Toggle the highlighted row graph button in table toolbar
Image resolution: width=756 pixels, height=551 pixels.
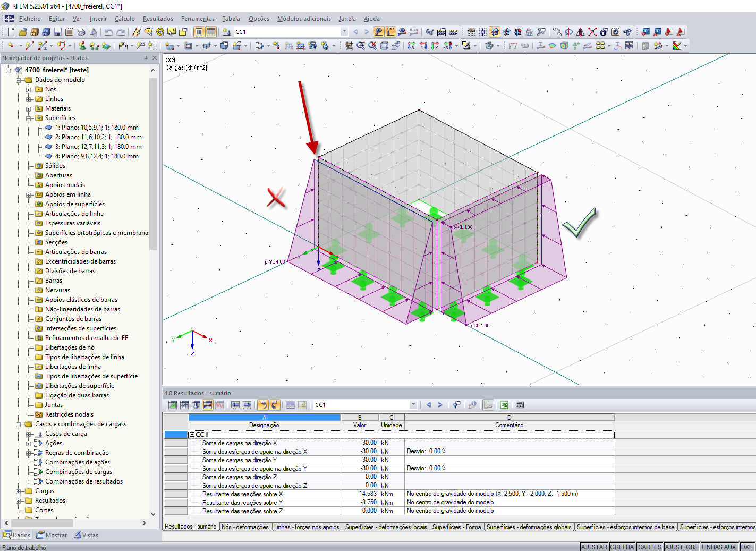(208, 405)
